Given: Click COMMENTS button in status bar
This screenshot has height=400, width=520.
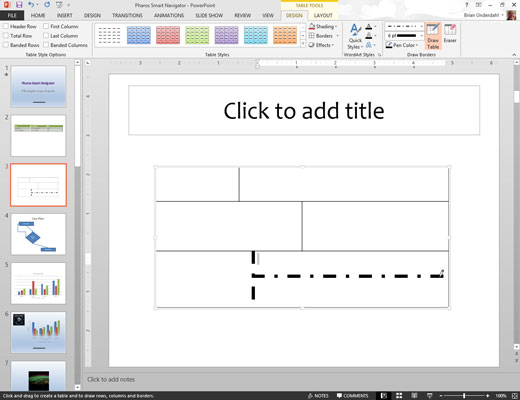Looking at the screenshot, I should point(352,396).
